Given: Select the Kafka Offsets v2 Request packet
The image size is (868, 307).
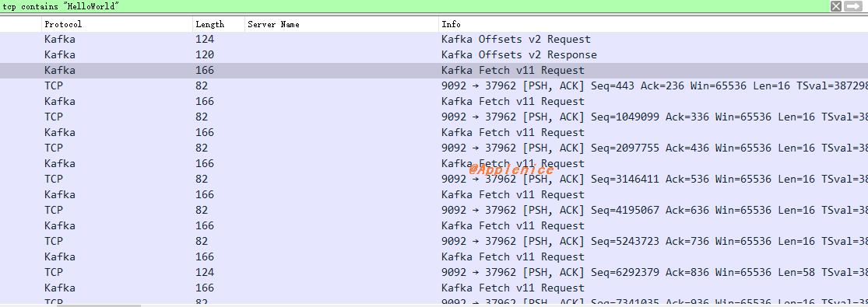Looking at the screenshot, I should (434, 40).
